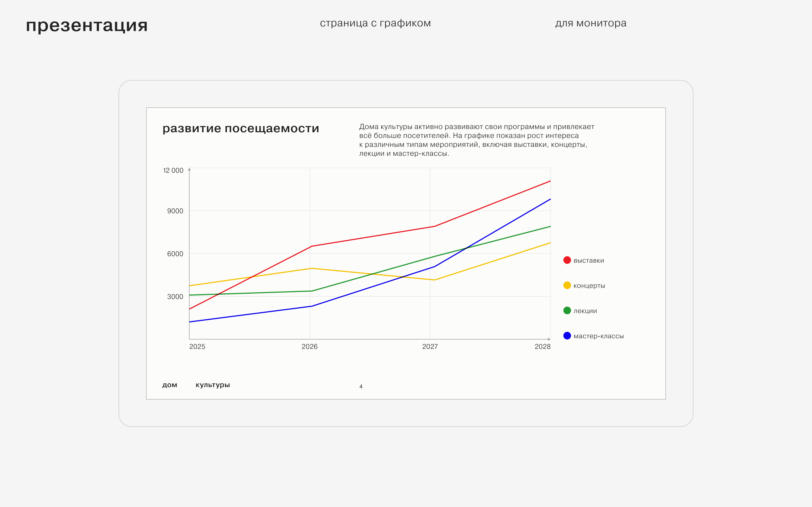Viewport: 812px width, 507px height.
Task: Click the страница с графиком label
Action: click(375, 23)
